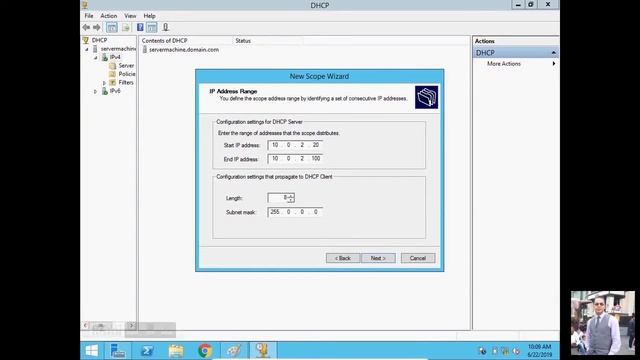Open the Action menu
The height and width of the screenshot is (360, 640).
(109, 16)
